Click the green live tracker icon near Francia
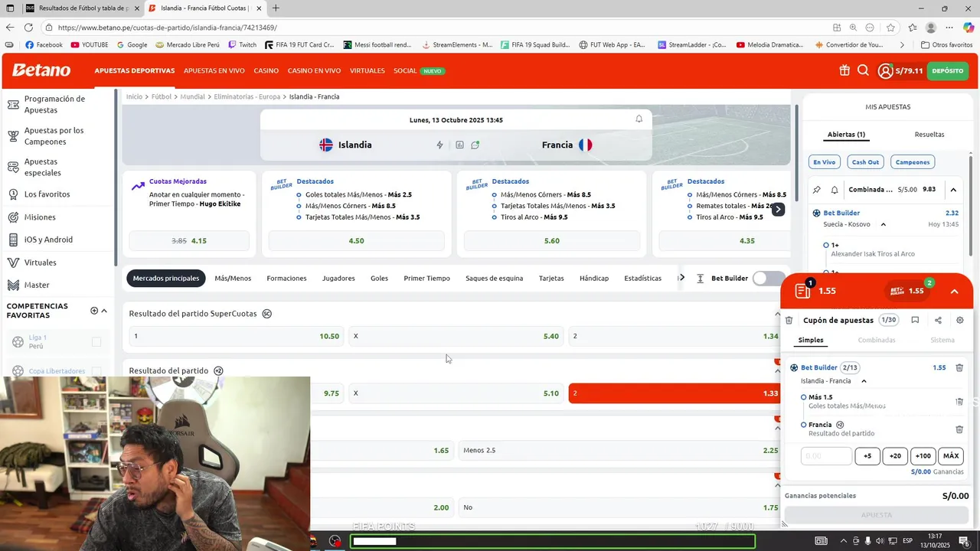The width and height of the screenshot is (980, 551). (x=475, y=145)
